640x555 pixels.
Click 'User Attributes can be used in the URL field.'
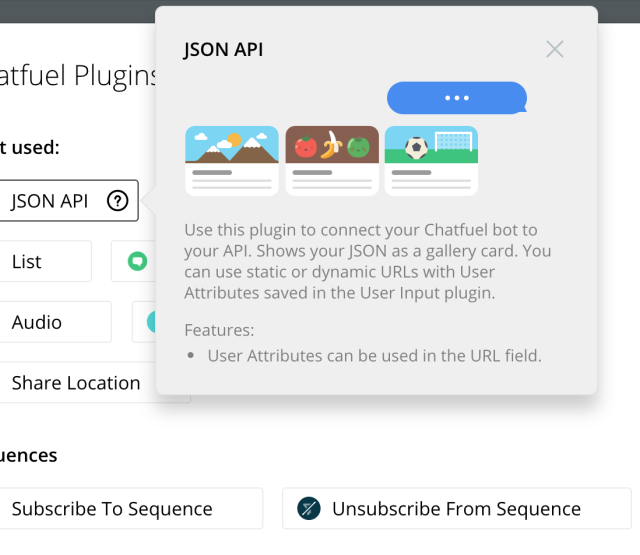(x=375, y=356)
